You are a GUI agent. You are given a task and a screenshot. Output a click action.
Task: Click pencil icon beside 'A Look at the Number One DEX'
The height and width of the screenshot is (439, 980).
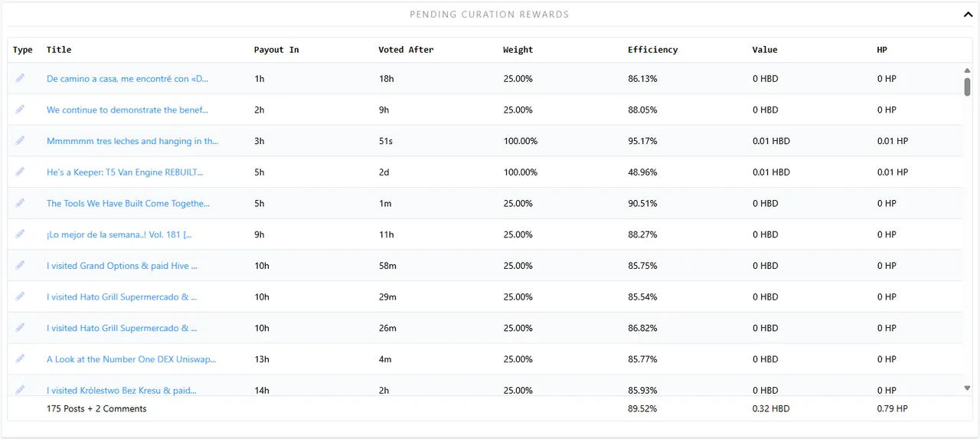click(x=20, y=359)
